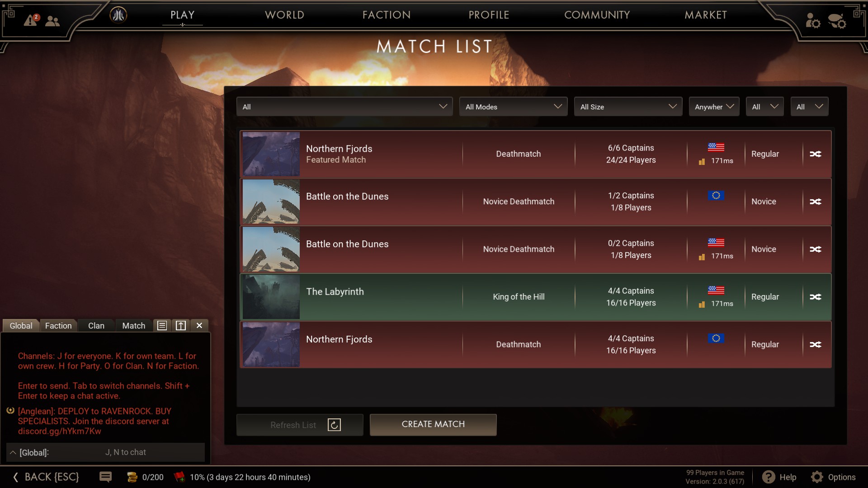
Task: Click the chat bubble icon in bottom bar
Action: tap(105, 477)
